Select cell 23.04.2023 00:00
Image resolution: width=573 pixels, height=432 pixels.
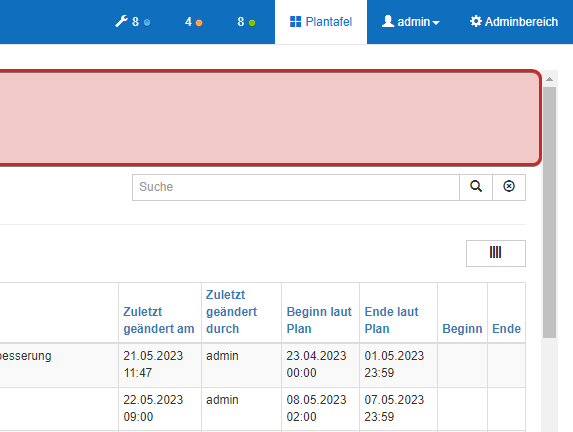tap(320, 365)
